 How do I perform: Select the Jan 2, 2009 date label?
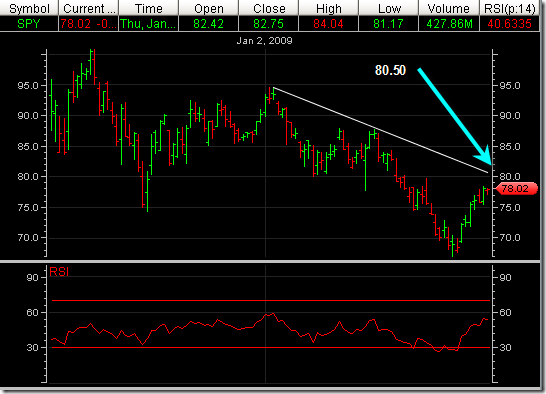pyautogui.click(x=264, y=41)
